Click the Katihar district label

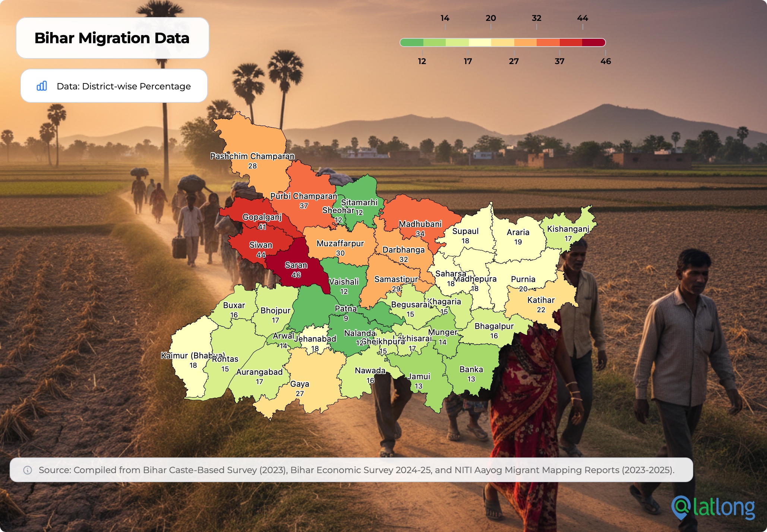[541, 300]
